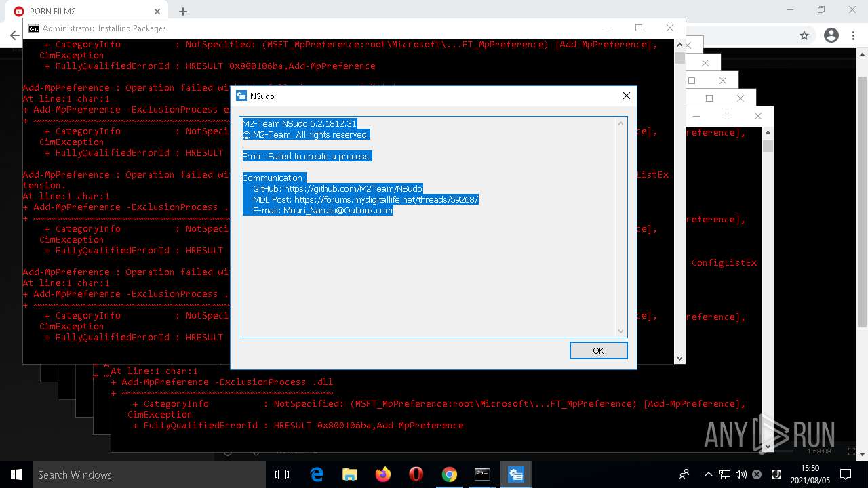Launch Opera from the taskbar
The height and width of the screenshot is (488, 868).
click(x=416, y=474)
